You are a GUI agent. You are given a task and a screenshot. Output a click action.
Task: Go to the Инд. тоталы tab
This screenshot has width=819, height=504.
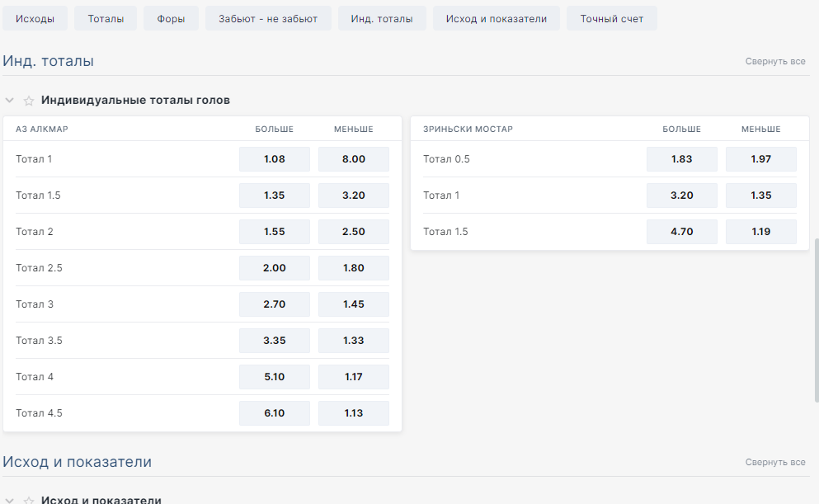[382, 18]
